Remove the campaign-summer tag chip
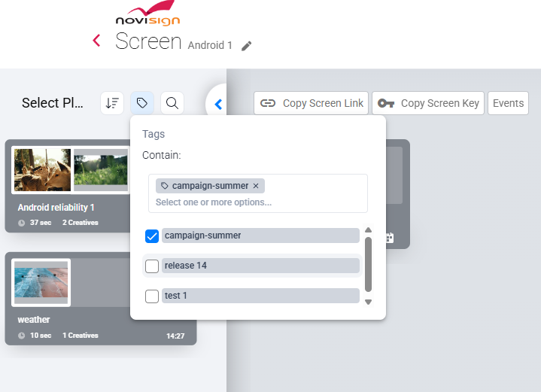Screen dimensions: 541x392 [256, 186]
